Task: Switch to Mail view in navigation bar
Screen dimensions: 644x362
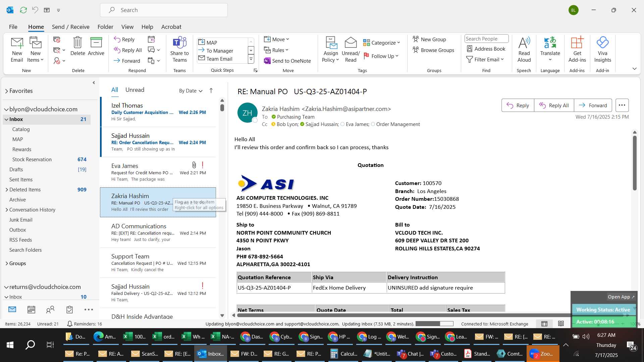Action: 12,309
